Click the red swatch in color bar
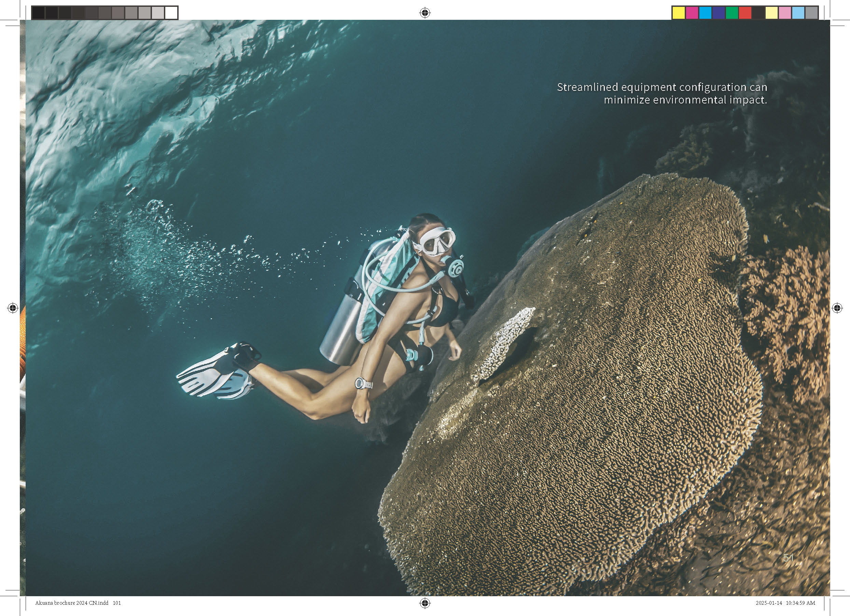Viewport: 850px width, 616px height. pos(745,13)
